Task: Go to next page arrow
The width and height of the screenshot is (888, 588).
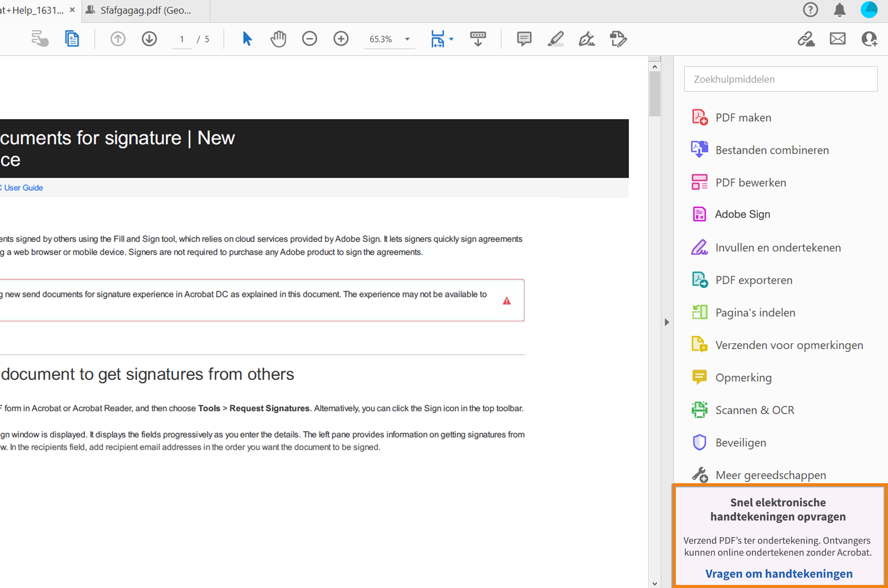Action: click(149, 39)
